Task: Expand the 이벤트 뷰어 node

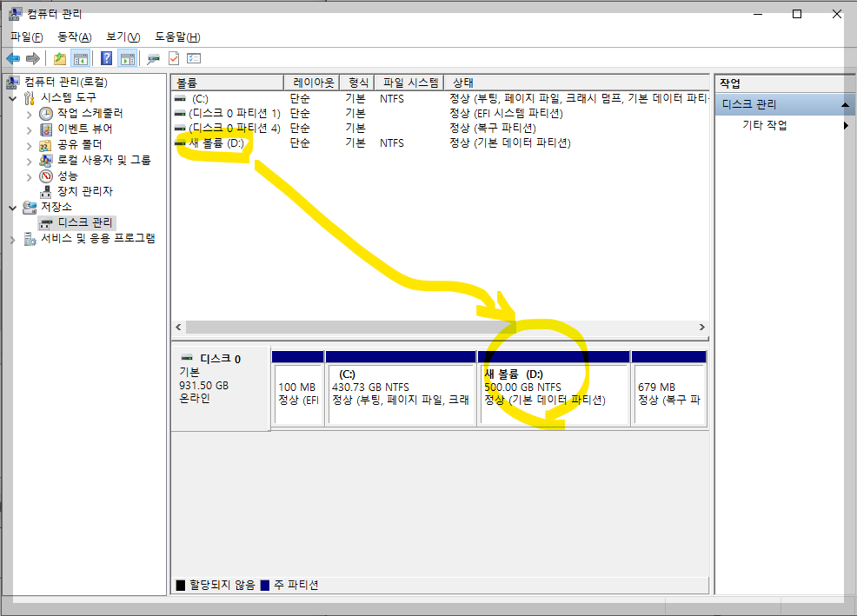Action: click(29, 129)
